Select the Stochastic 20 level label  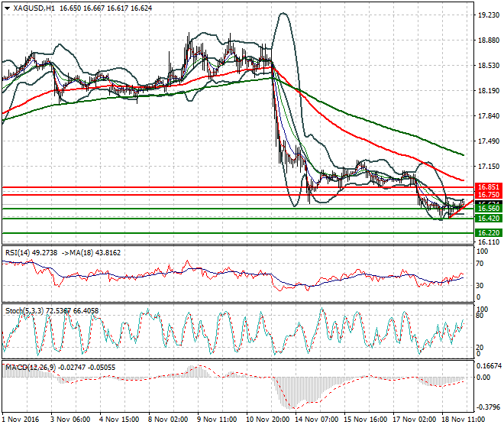(480, 348)
